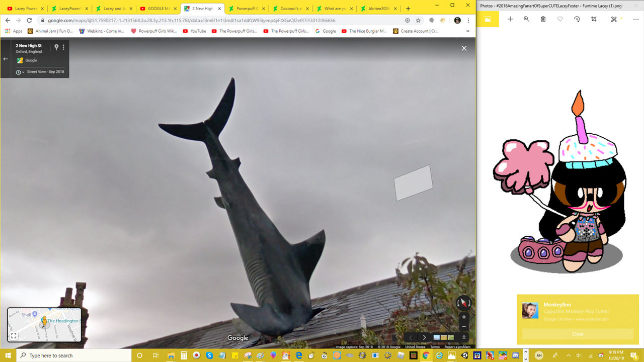644x362 pixels.
Task: Close the Street View panorama
Action: 464,48
